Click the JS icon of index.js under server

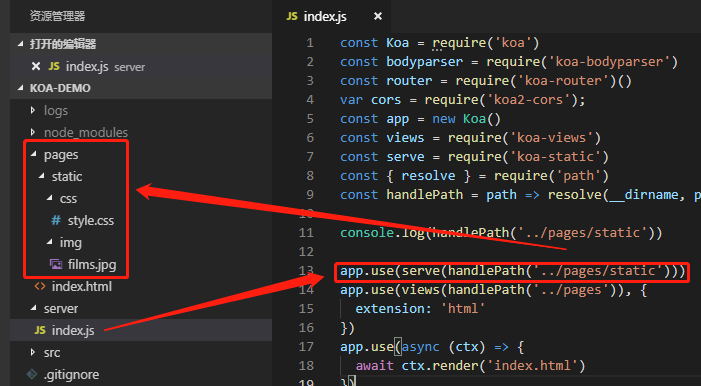click(40, 330)
